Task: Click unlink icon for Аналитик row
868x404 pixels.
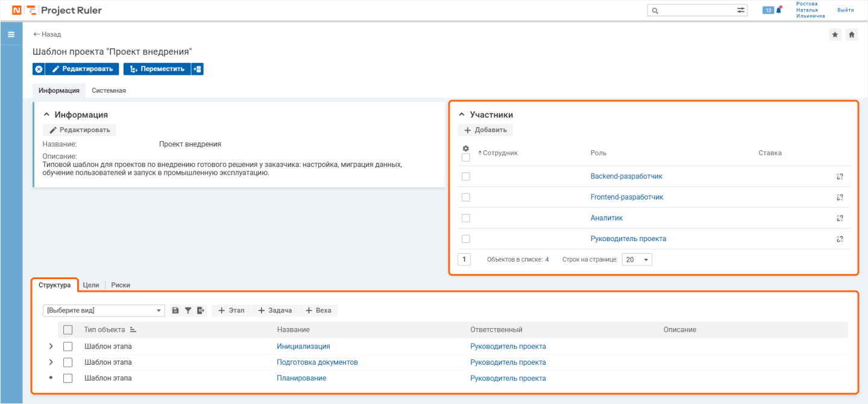Action: point(840,218)
